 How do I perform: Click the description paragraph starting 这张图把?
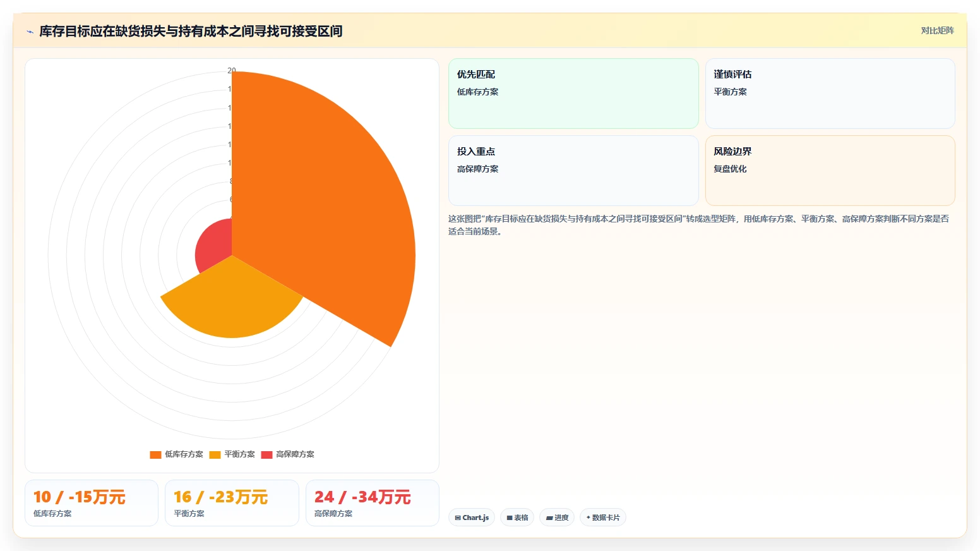pos(698,225)
